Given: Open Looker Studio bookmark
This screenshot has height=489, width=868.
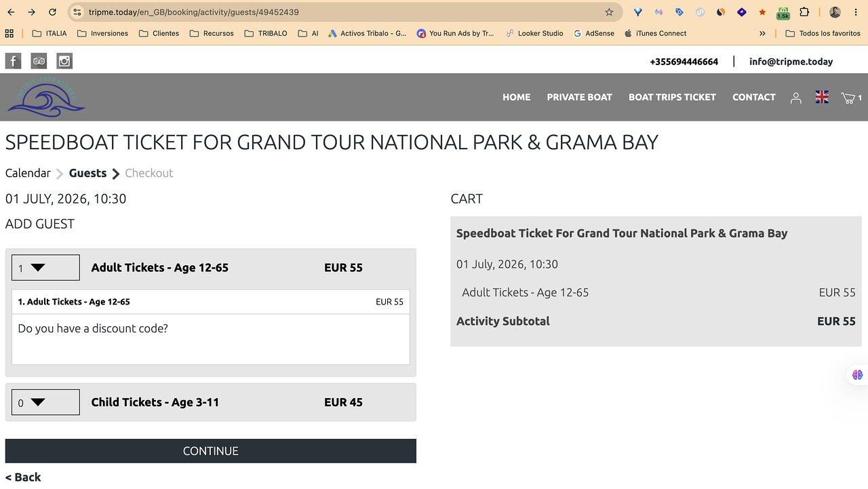Looking at the screenshot, I should [534, 33].
